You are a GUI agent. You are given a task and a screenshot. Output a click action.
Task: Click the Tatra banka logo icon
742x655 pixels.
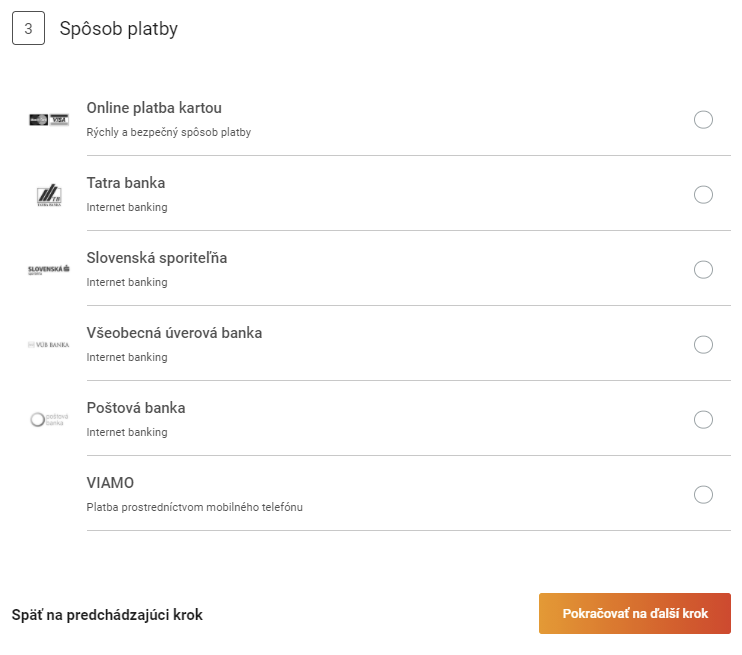coord(49,195)
